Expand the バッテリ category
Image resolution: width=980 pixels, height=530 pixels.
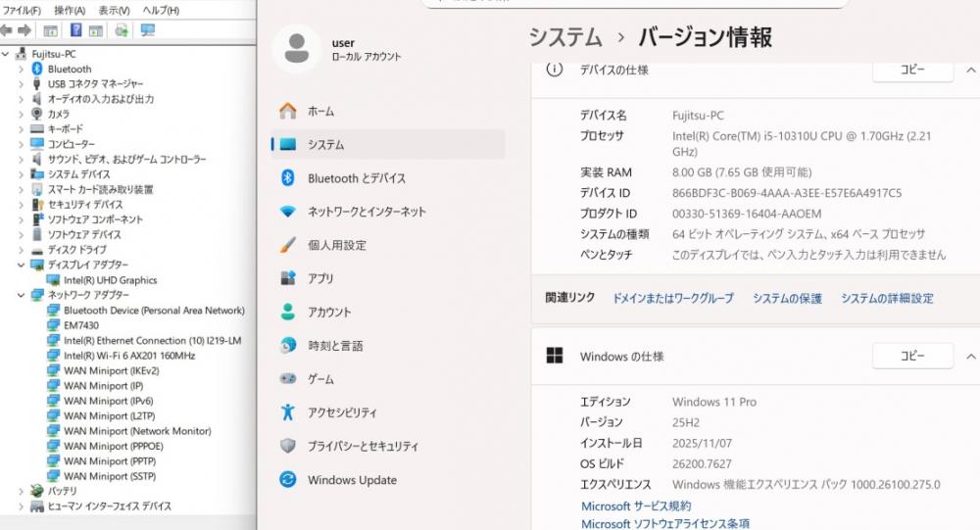(x=22, y=491)
